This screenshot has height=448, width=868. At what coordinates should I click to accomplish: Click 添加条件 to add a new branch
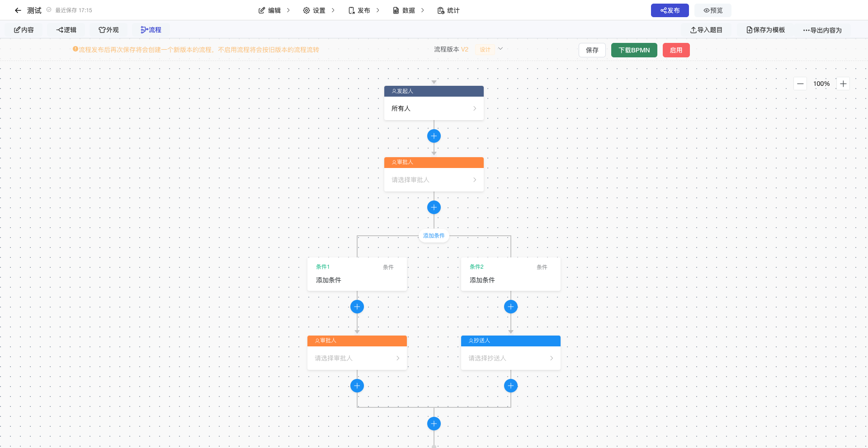(x=434, y=235)
